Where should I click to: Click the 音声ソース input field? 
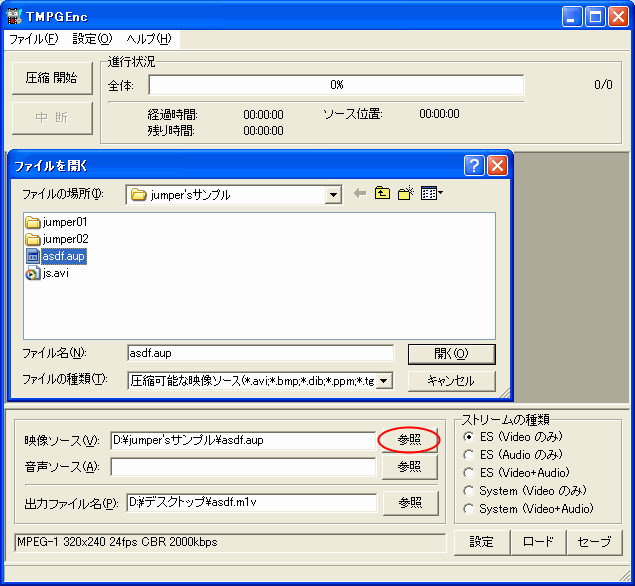point(243,467)
